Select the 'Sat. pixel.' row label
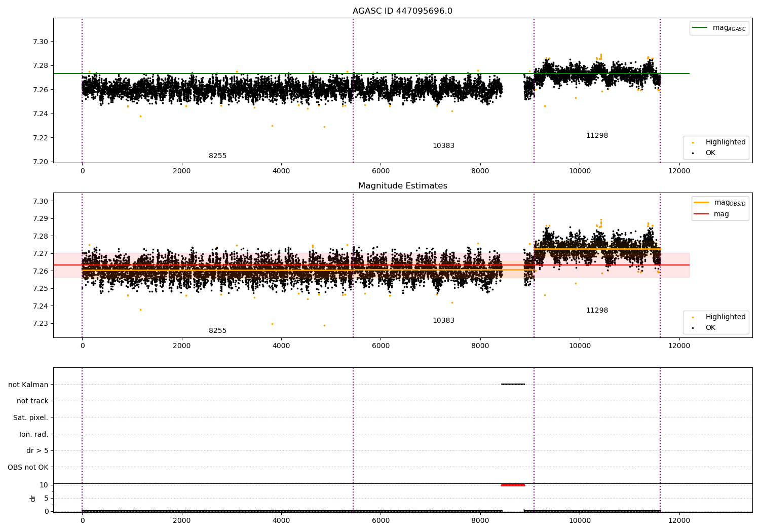 31,418
